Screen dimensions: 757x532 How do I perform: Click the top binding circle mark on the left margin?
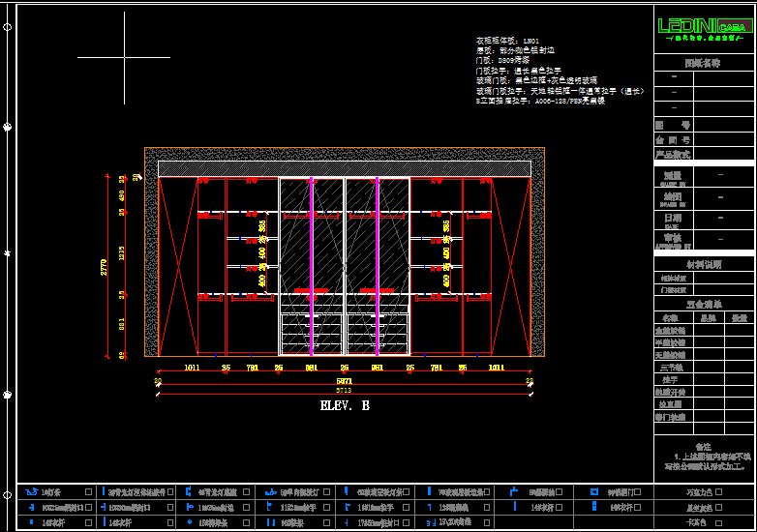8,127
